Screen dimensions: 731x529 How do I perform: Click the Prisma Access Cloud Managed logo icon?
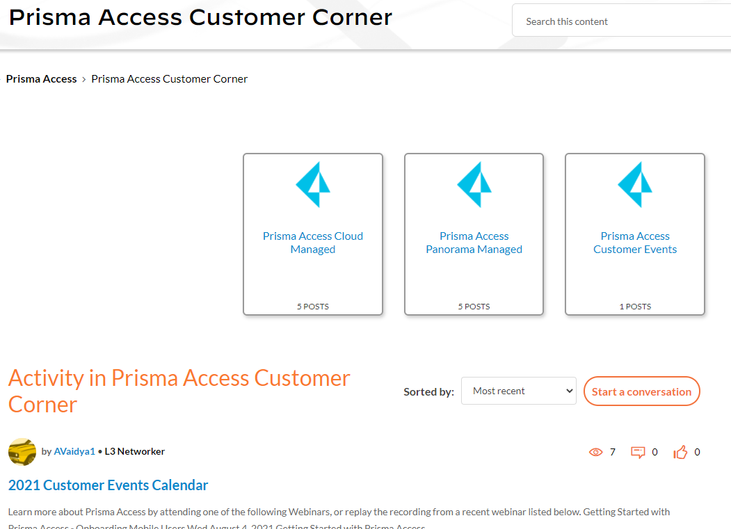coord(313,185)
